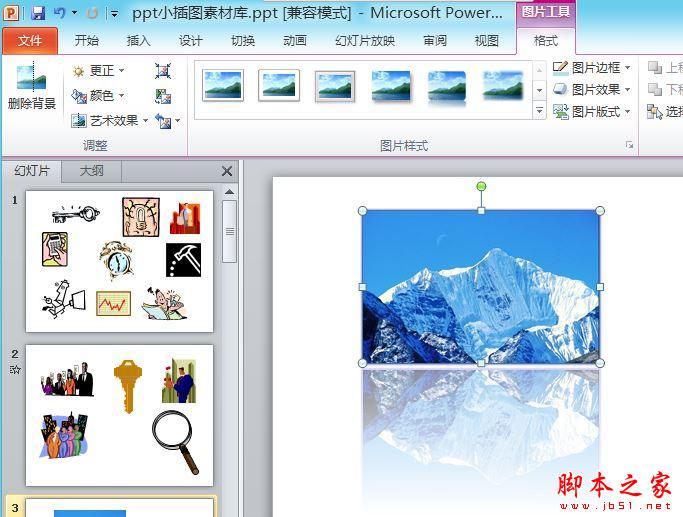The image size is (683, 517).
Task: Switch to the 幻灯片 pane tab
Action: (32, 171)
